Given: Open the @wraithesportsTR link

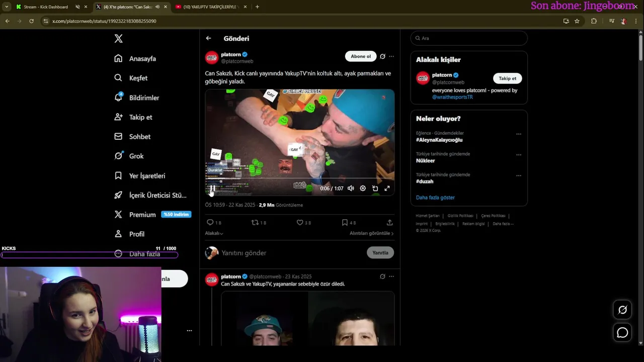Looking at the screenshot, I should point(452,97).
